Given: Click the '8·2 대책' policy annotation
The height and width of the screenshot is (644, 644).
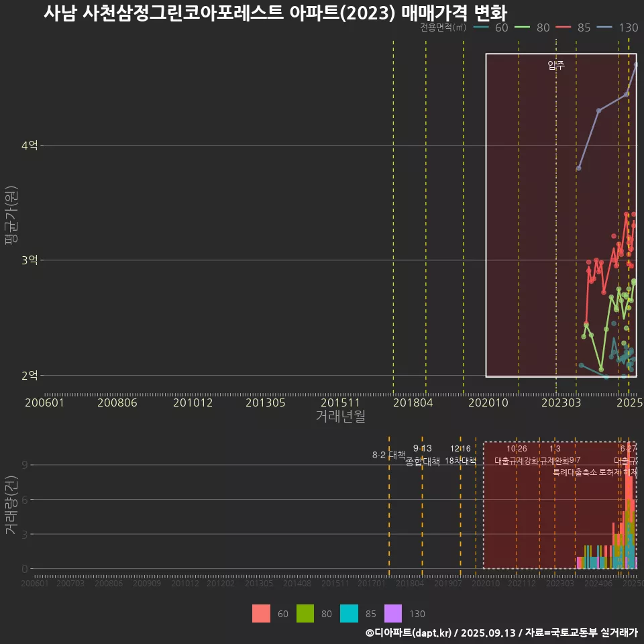Looking at the screenshot, I should point(388,455).
